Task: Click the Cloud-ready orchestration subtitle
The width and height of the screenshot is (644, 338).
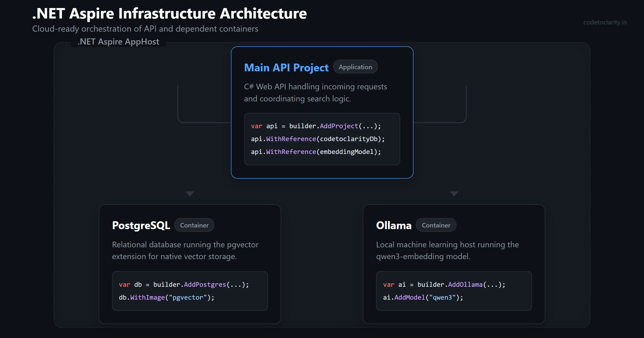Action: 145,29
